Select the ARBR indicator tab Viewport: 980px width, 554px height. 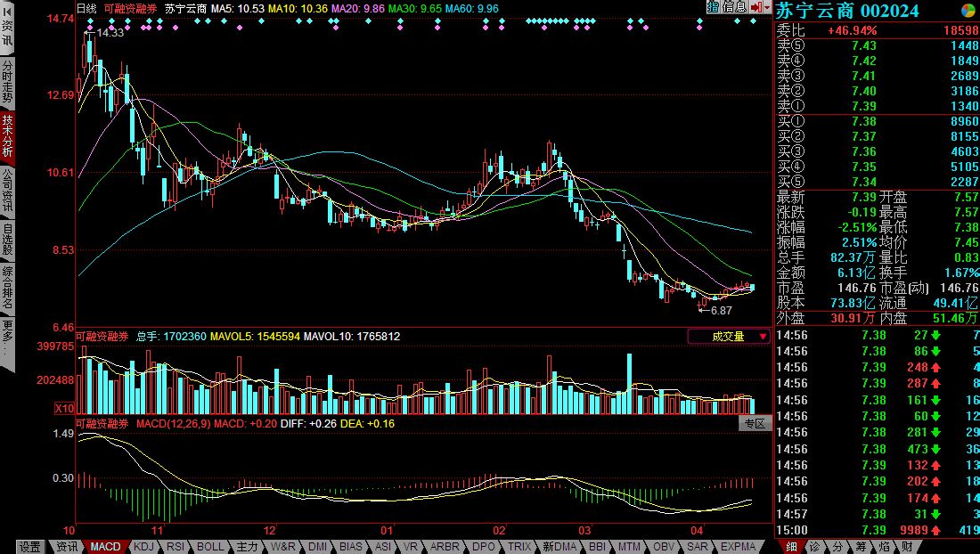coord(445,547)
